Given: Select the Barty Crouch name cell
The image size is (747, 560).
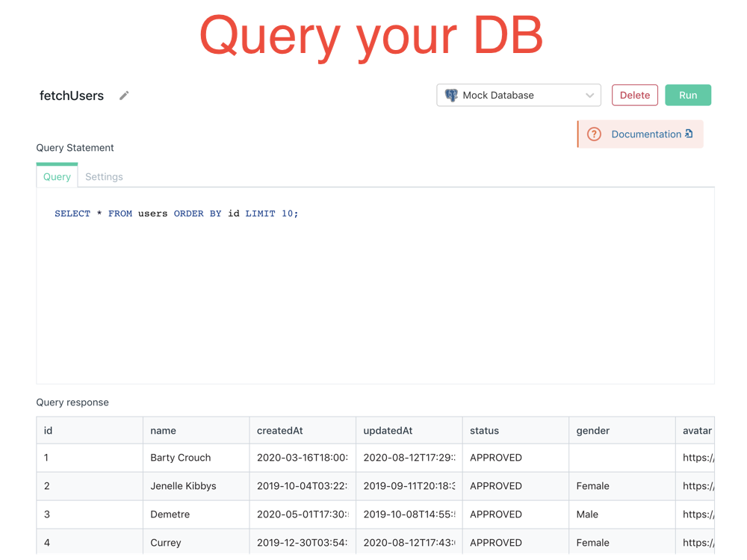Looking at the screenshot, I should [x=181, y=458].
